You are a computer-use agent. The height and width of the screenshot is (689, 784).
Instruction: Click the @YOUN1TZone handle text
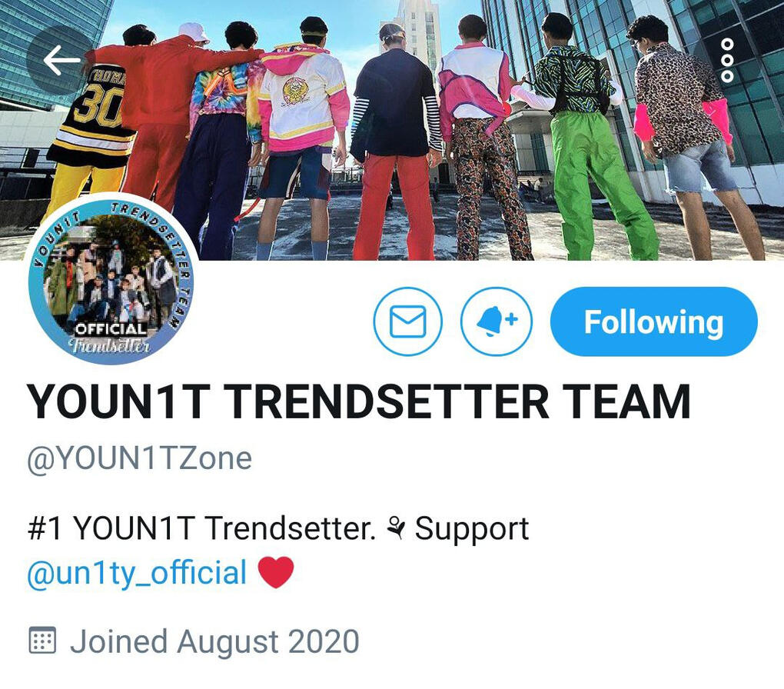click(139, 458)
